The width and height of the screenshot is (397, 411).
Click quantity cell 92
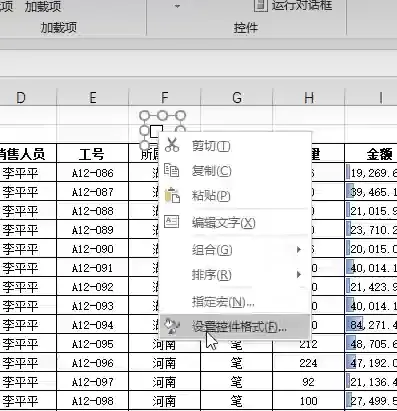[x=309, y=382]
